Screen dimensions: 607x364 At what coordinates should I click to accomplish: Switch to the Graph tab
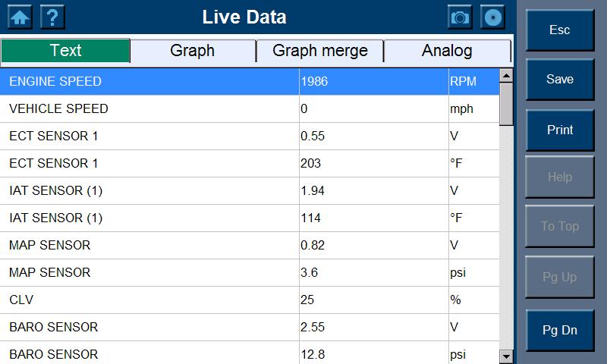pos(193,51)
